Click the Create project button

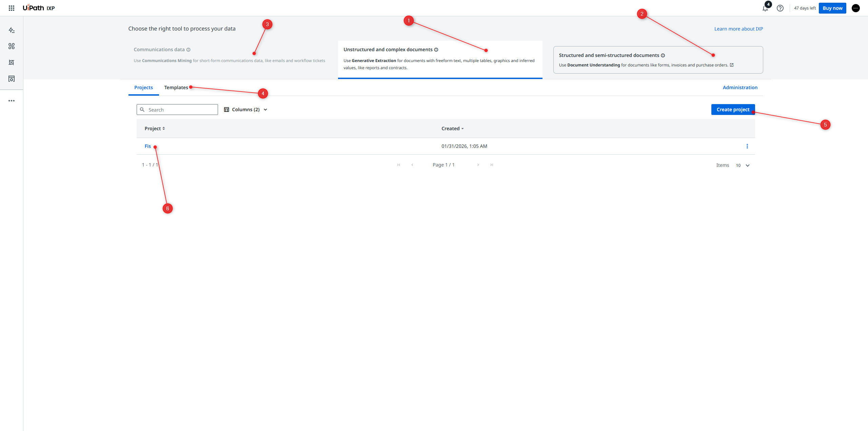[733, 110]
